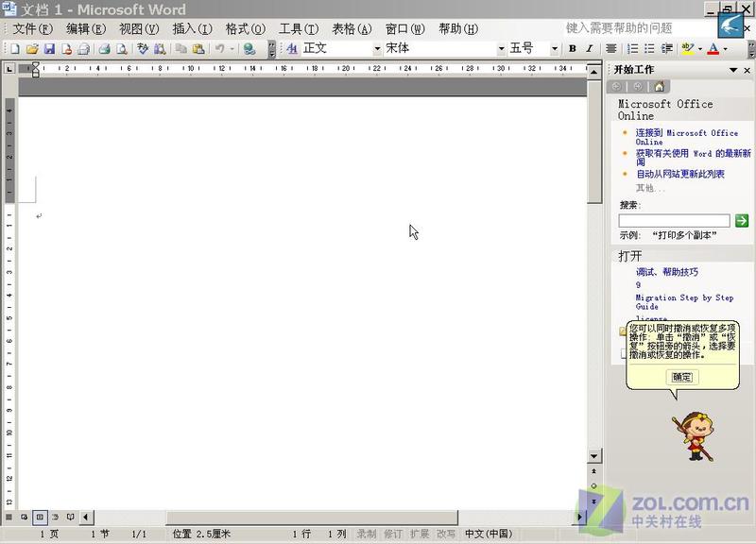Click task pane Back arrow
The height and width of the screenshot is (544, 756).
coord(616,87)
